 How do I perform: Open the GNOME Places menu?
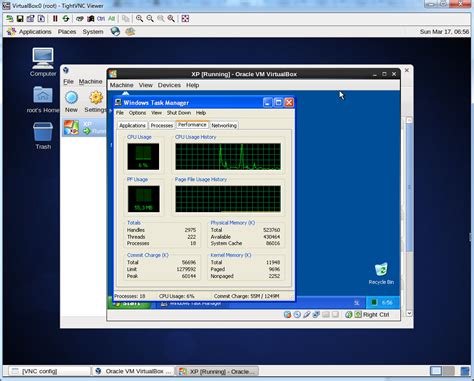pos(67,32)
